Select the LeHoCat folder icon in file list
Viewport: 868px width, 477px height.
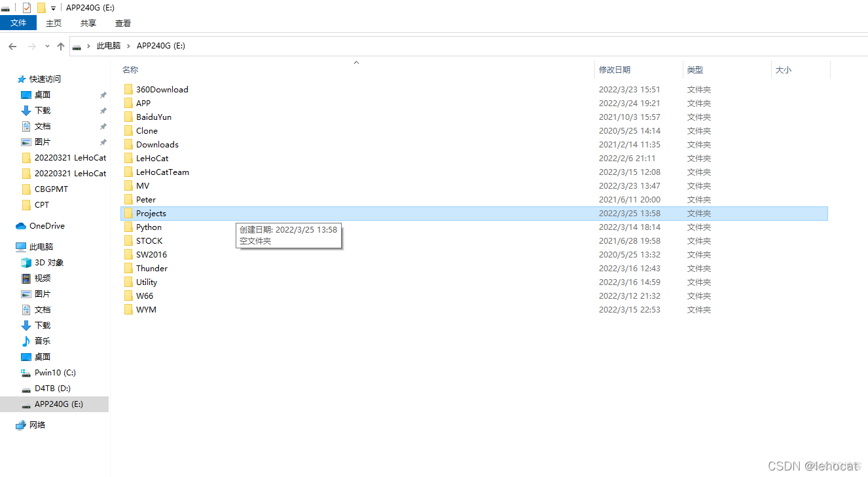click(128, 158)
